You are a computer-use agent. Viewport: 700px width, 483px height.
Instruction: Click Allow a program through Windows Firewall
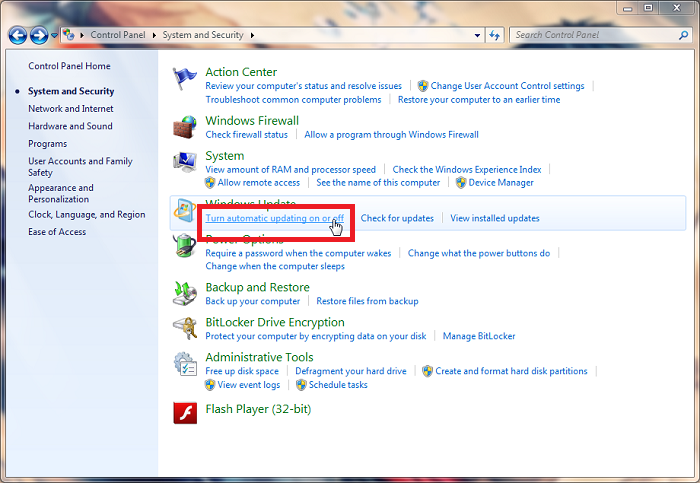coord(392,134)
